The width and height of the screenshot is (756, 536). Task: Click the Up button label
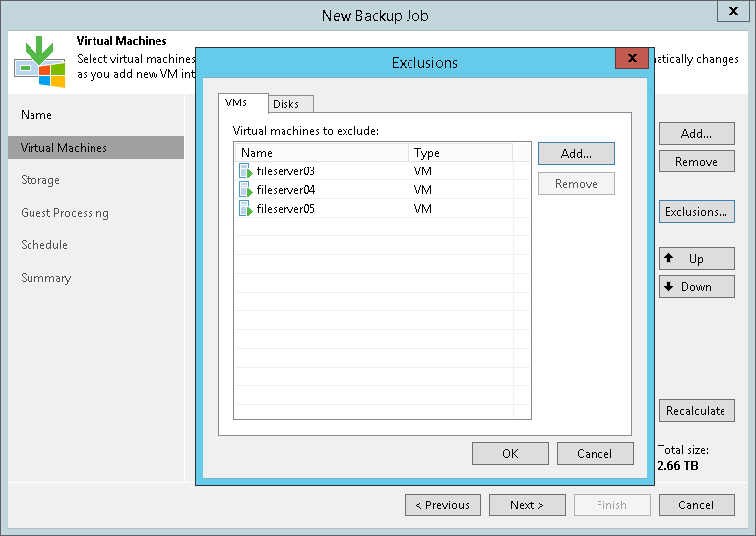[x=696, y=259]
